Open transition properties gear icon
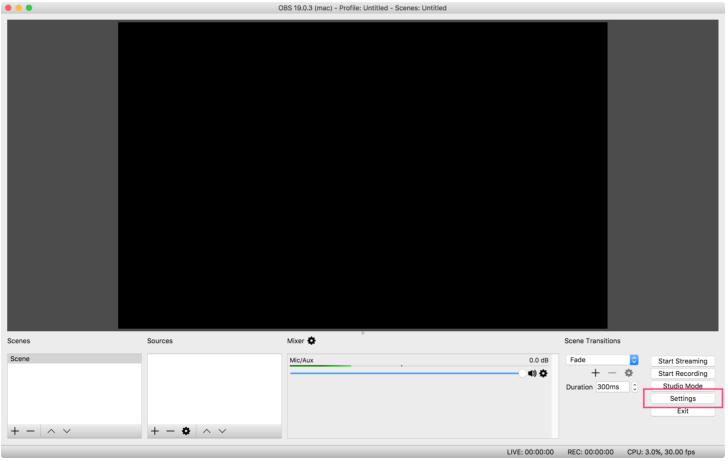Screen dimensions: 728x461 pyautogui.click(x=629, y=373)
